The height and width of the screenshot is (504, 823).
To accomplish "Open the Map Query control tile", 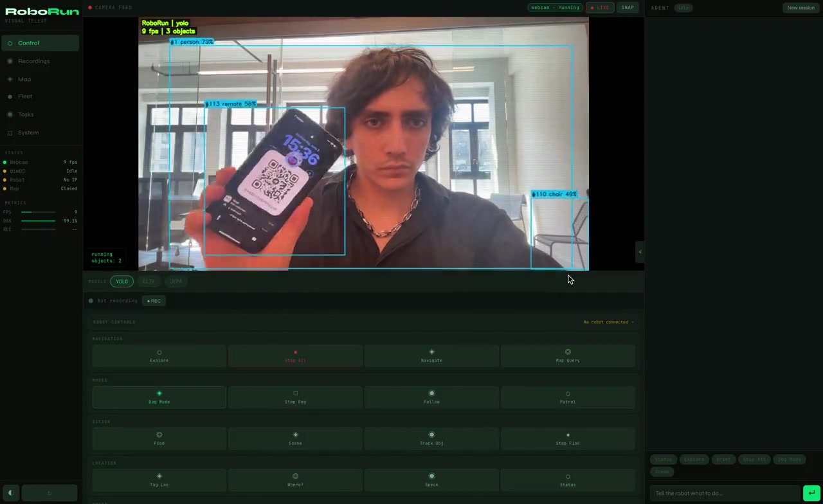I will tap(568, 356).
